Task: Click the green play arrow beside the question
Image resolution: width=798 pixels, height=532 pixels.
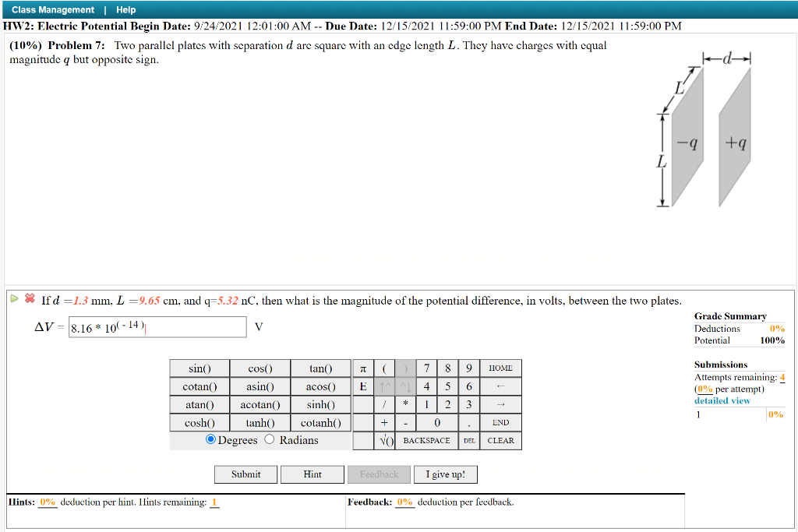Action: click(14, 298)
